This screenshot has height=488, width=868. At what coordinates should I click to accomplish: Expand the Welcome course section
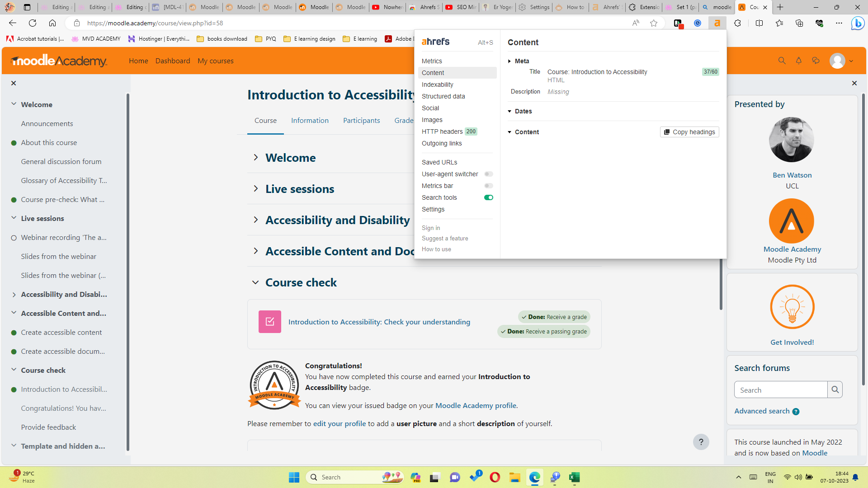[256, 157]
